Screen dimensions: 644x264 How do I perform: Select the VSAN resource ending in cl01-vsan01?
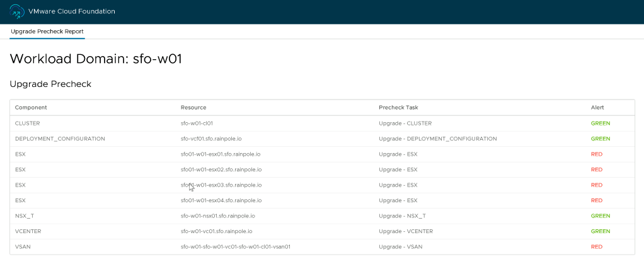pos(239,247)
